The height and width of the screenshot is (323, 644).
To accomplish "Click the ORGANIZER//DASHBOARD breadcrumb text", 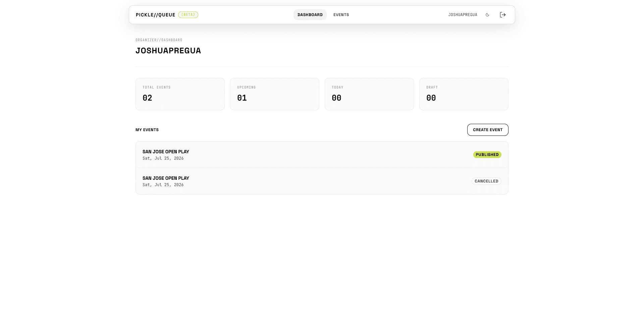I will [159, 40].
